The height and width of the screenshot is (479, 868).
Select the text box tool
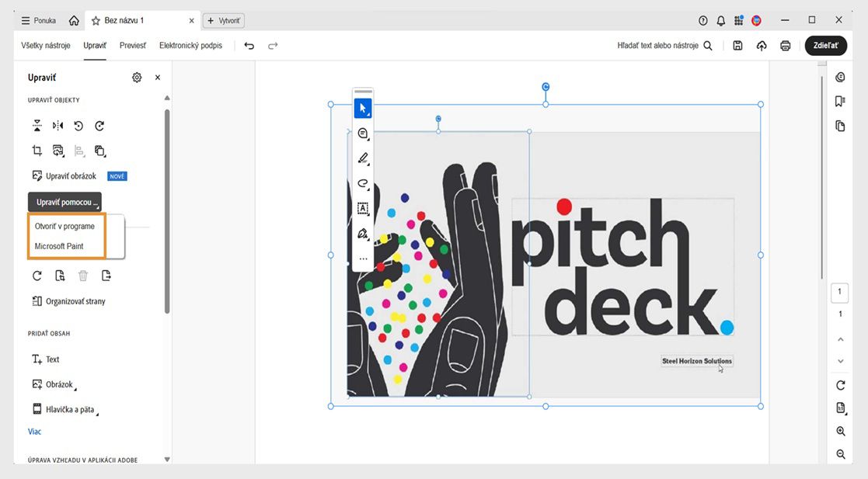click(363, 208)
